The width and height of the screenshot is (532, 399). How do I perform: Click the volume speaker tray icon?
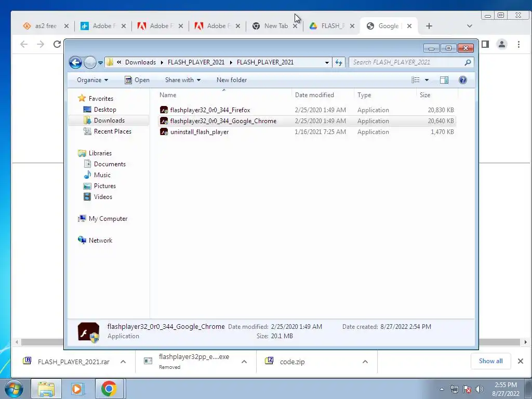[479, 389]
